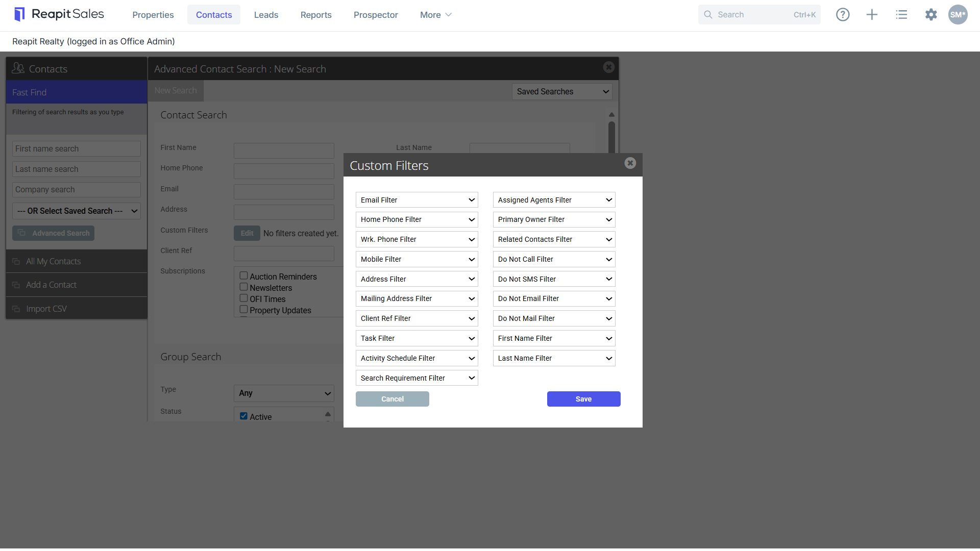Uncheck the Active status checkbox
The image size is (980, 551).
(244, 416)
